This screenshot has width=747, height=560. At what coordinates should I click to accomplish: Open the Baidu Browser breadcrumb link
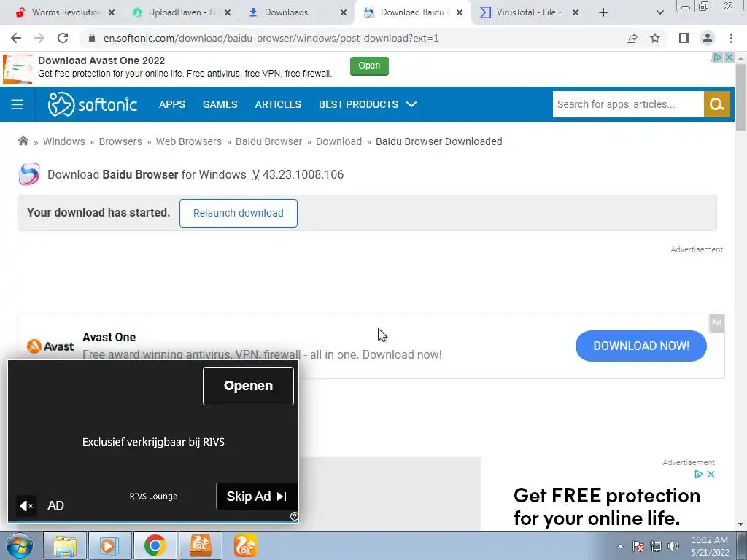pyautogui.click(x=268, y=141)
